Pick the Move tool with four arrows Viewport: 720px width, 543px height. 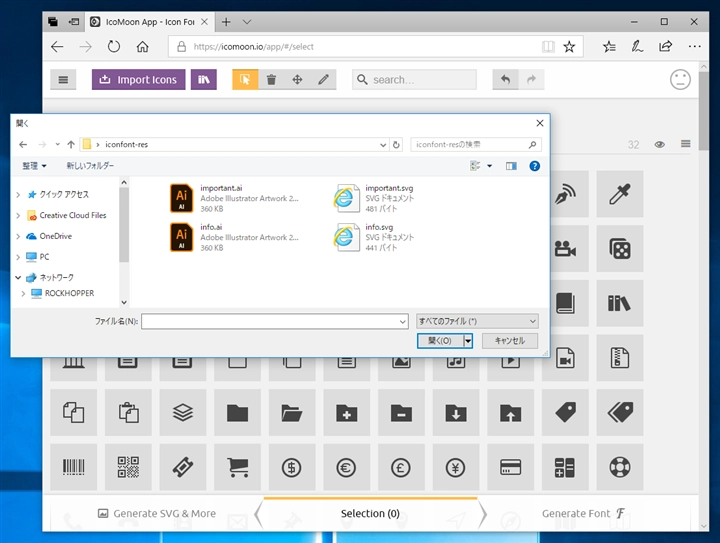pyautogui.click(x=297, y=79)
